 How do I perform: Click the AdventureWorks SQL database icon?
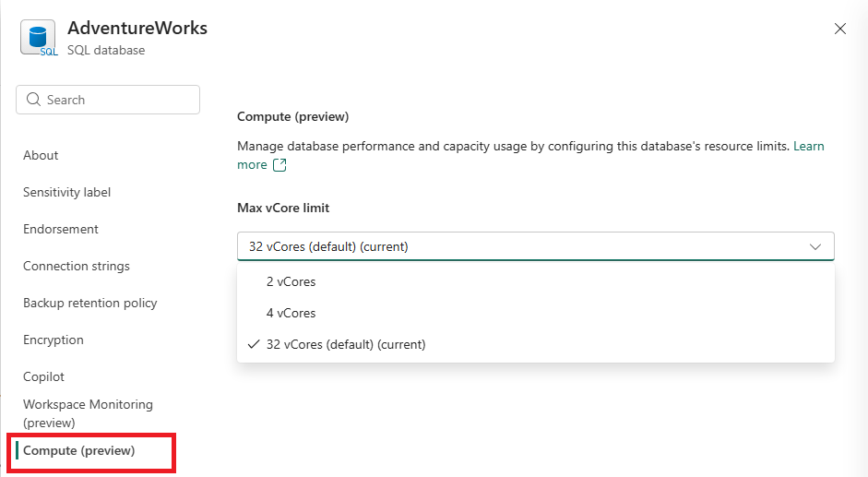(39, 38)
